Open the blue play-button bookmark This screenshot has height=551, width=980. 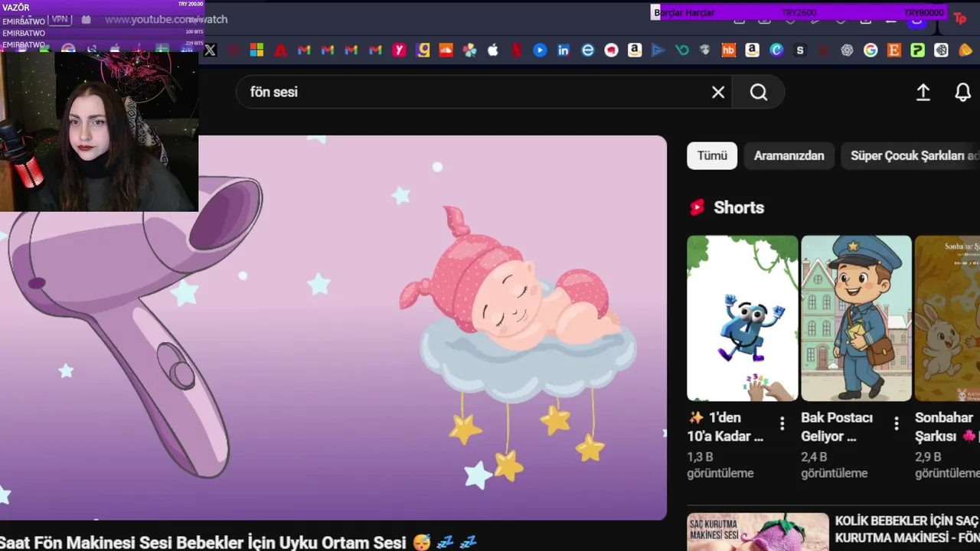(x=541, y=51)
